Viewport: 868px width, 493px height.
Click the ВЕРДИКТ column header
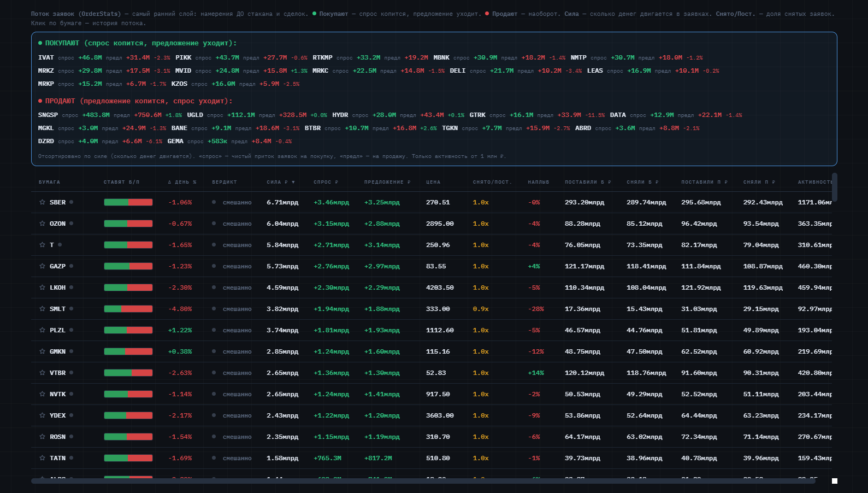click(x=225, y=182)
